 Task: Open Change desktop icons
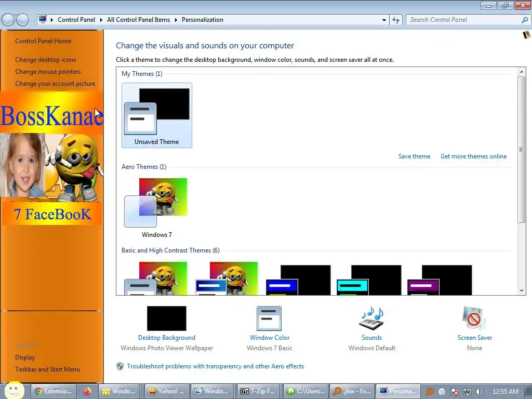(x=46, y=60)
